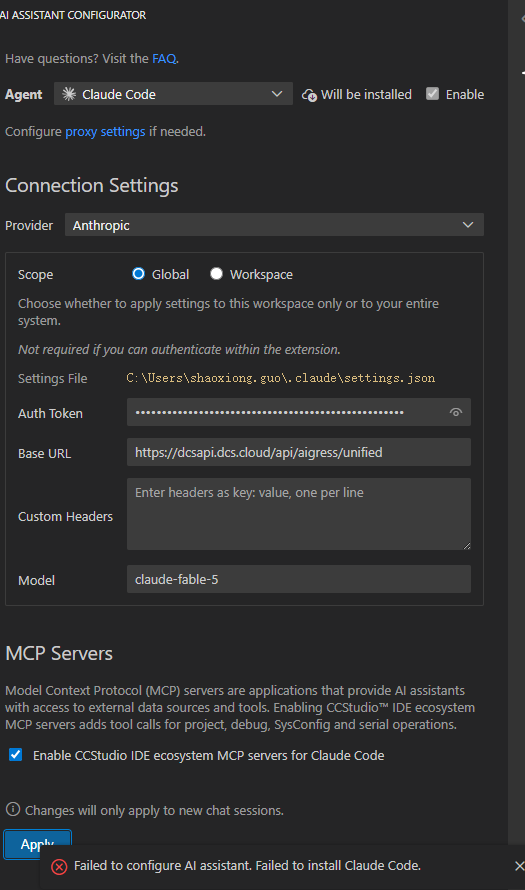Click the Connection Settings heading
The height and width of the screenshot is (890, 525).
91,186
